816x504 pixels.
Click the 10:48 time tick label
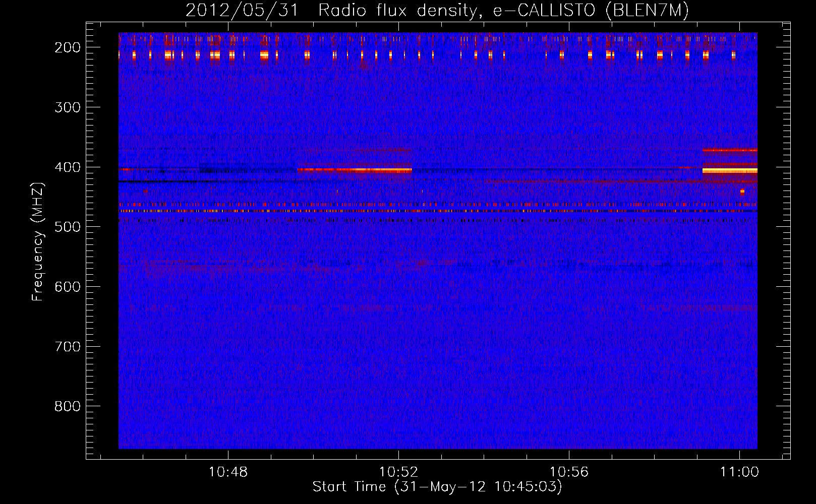(x=228, y=472)
